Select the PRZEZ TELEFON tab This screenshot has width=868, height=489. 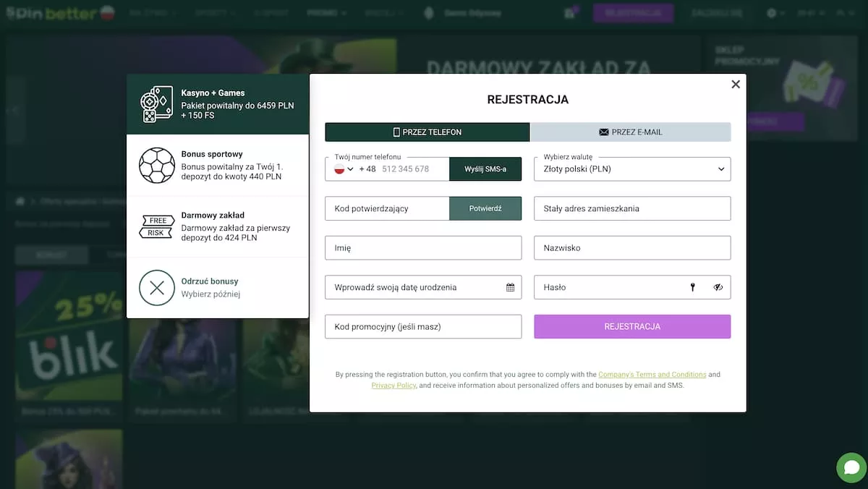point(427,132)
